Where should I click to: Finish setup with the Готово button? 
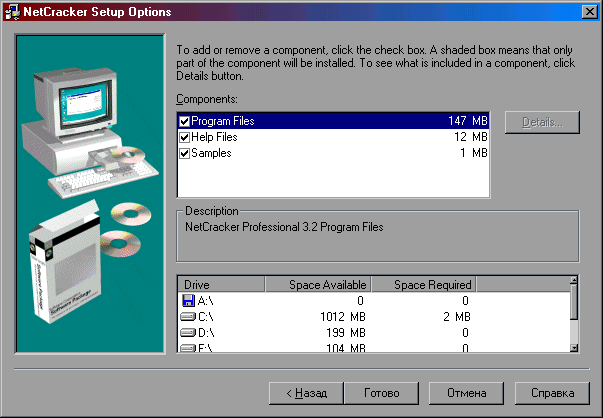381,393
